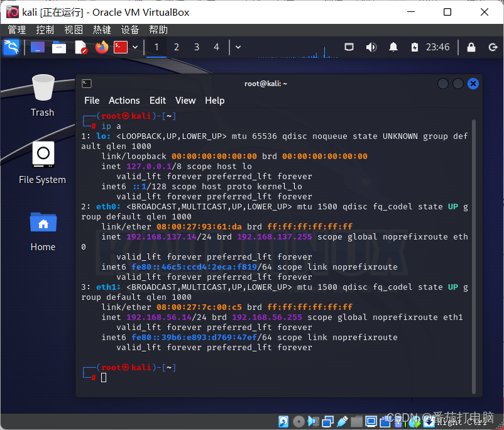Screen dimensions: 504x430
Task: Click broadcast address 192.168.56.255
Action: [267, 317]
